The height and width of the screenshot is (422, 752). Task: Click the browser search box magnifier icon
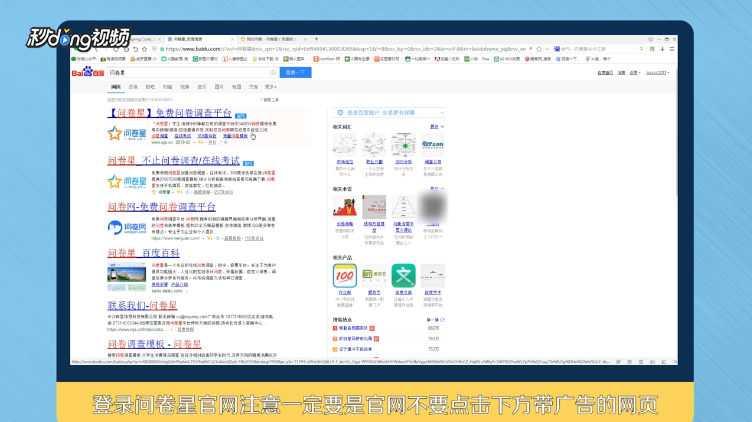(x=641, y=49)
